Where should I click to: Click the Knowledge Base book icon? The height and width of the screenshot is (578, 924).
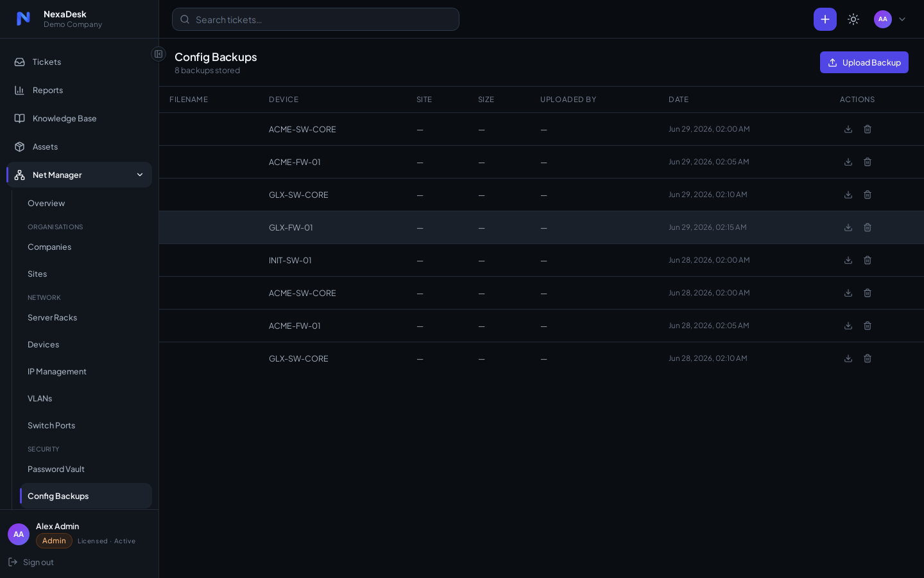(20, 118)
